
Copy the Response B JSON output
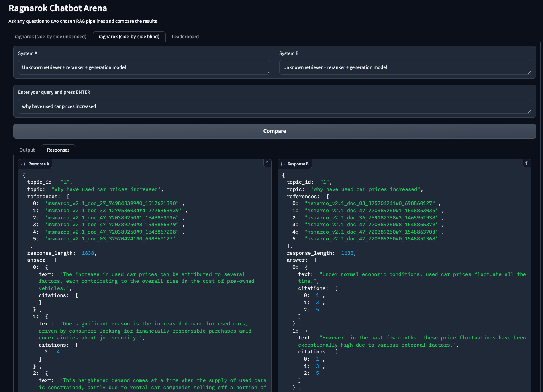527,163
